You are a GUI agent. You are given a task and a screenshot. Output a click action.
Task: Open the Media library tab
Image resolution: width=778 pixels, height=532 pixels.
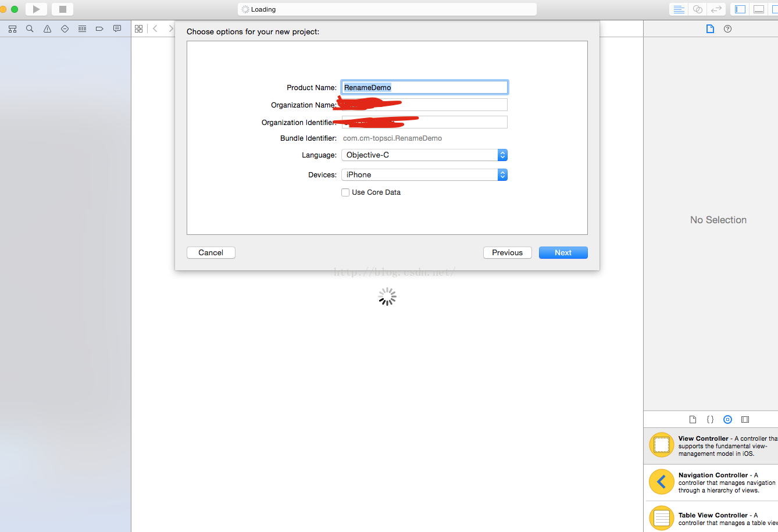(x=745, y=419)
